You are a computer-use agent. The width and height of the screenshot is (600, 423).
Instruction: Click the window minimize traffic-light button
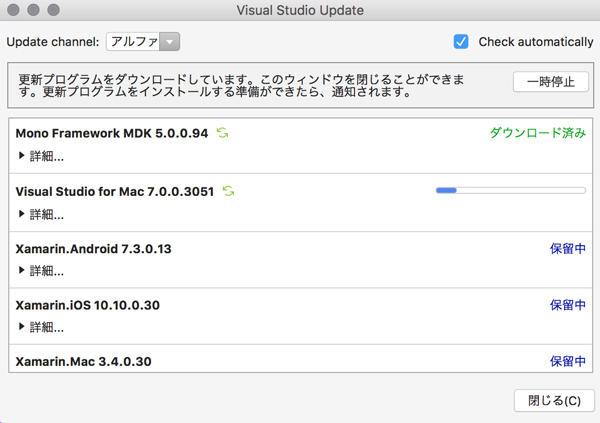tap(33, 10)
